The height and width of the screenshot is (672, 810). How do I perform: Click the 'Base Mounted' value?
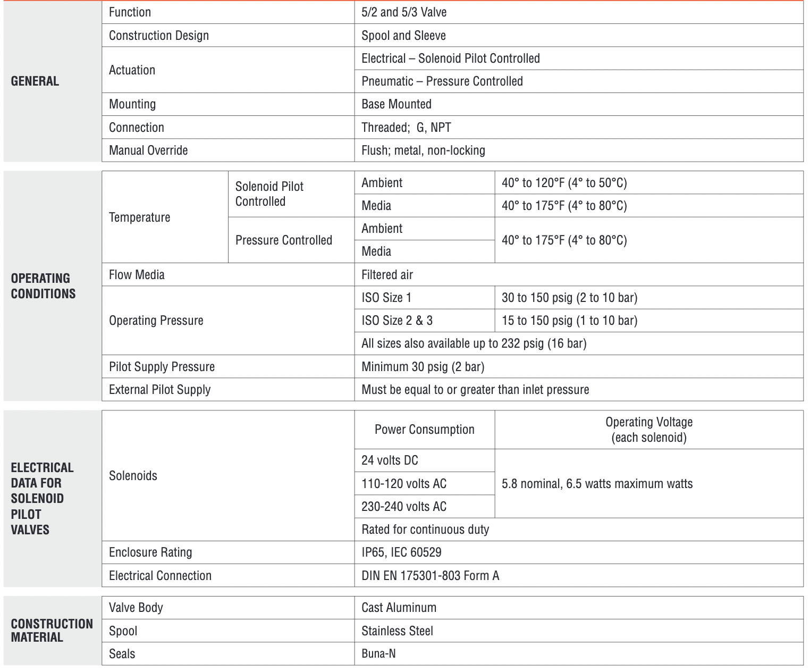coord(396,104)
